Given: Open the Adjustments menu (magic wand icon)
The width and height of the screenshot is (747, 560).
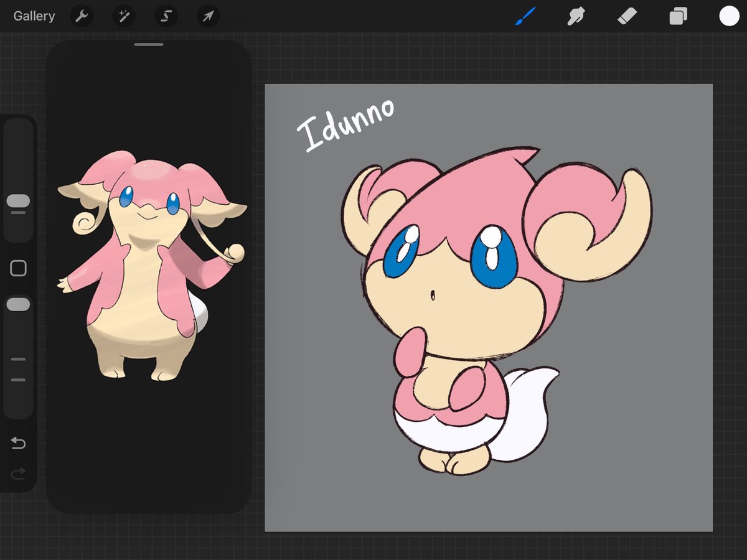Looking at the screenshot, I should pos(123,16).
